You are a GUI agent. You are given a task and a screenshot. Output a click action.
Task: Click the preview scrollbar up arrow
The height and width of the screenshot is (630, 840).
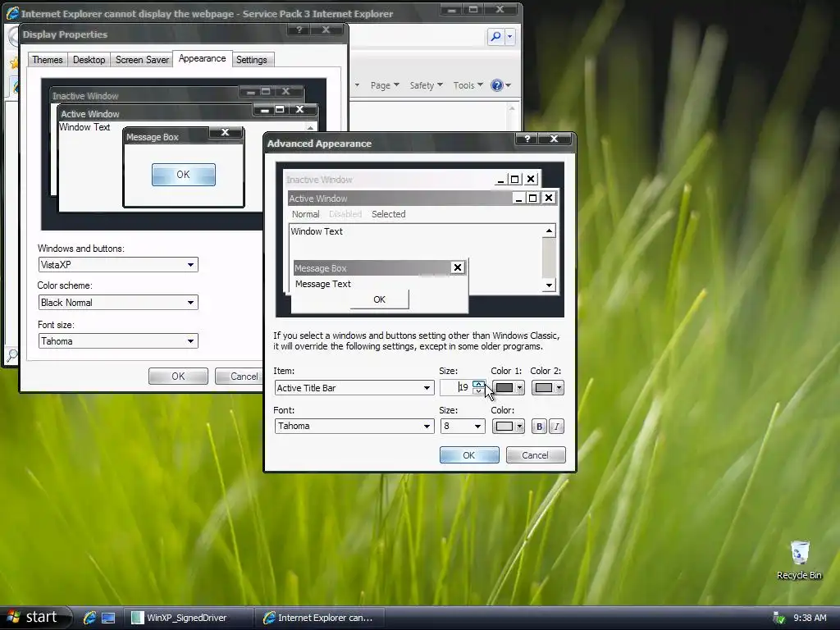(549, 231)
